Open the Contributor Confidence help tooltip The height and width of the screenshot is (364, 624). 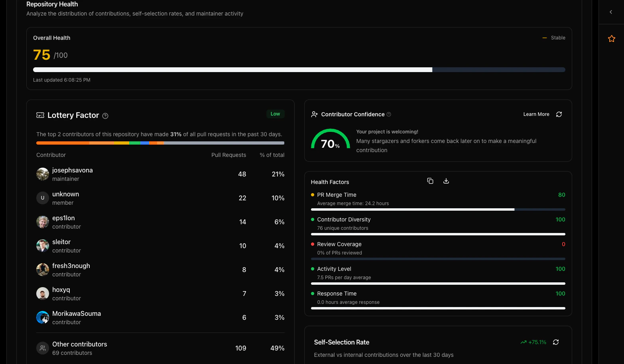[389, 114]
